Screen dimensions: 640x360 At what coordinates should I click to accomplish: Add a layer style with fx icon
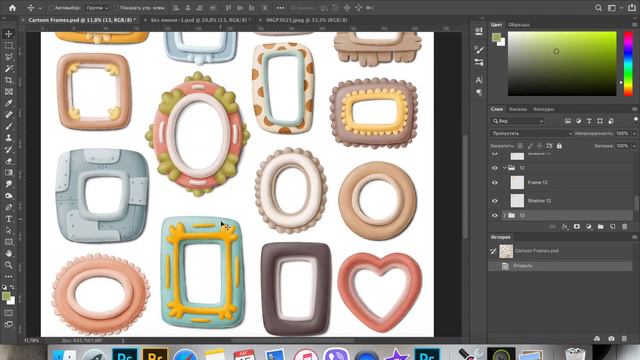click(x=565, y=227)
